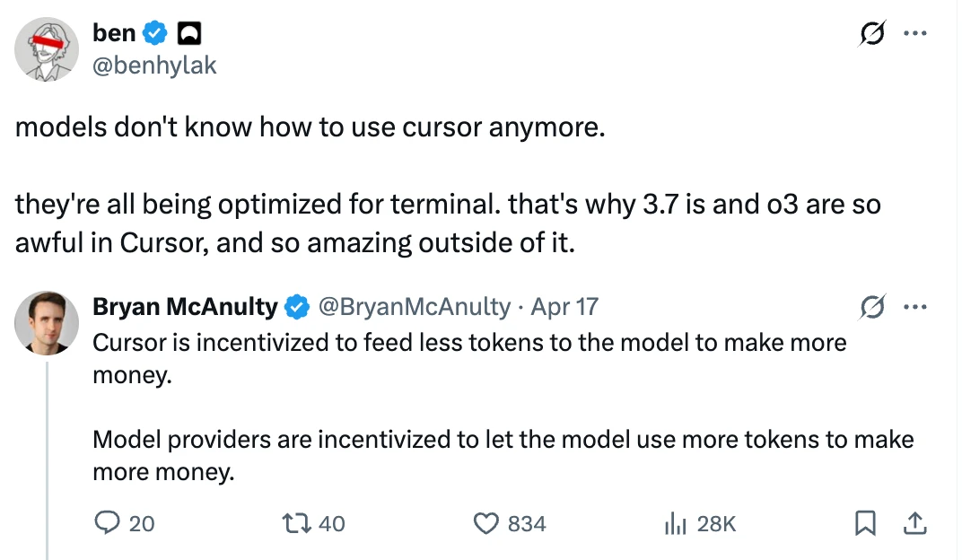Viewport: 962px width, 560px height.
Task: Click the reply icon showing 20 replies
Action: tap(108, 523)
